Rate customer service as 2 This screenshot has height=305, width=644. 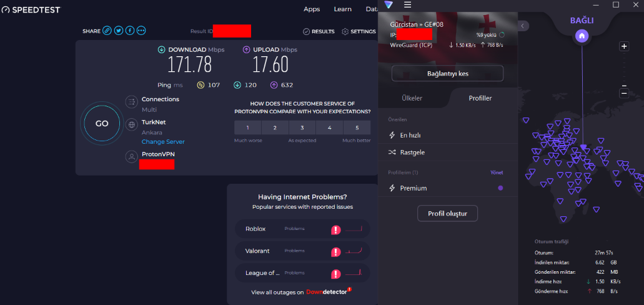[275, 128]
